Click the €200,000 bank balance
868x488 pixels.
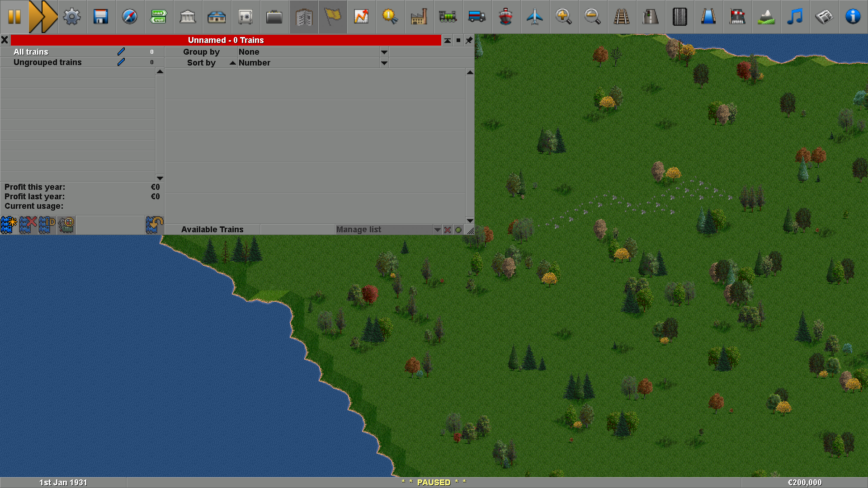point(805,483)
